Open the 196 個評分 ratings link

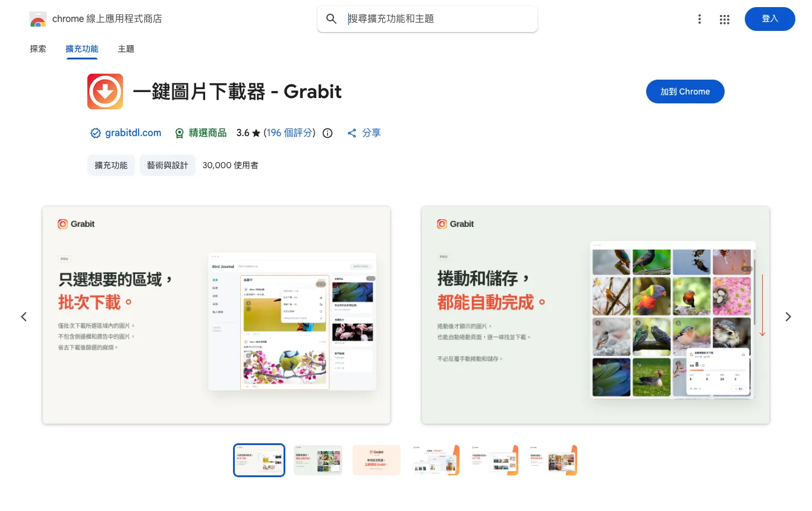click(x=289, y=133)
